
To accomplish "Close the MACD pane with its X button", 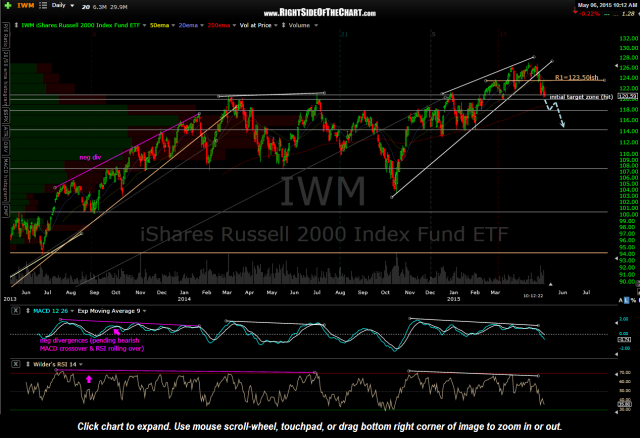I will coord(15,311).
